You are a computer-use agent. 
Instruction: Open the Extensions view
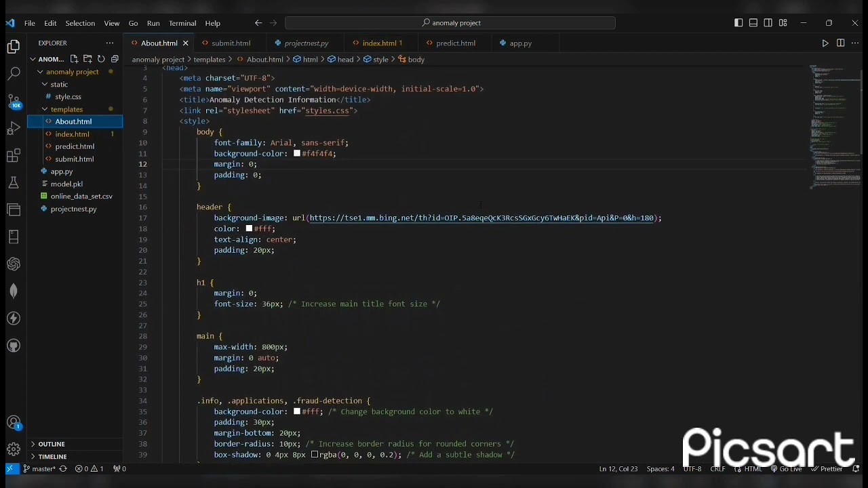[14, 156]
